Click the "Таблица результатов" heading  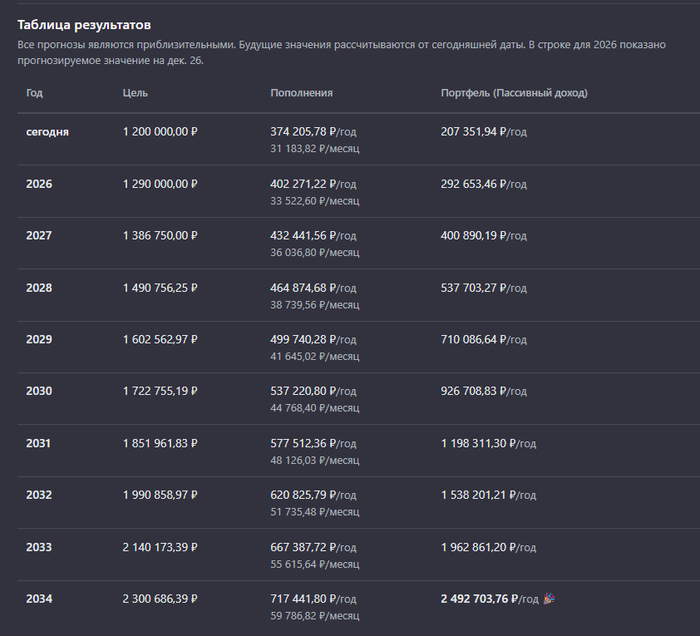(84, 24)
